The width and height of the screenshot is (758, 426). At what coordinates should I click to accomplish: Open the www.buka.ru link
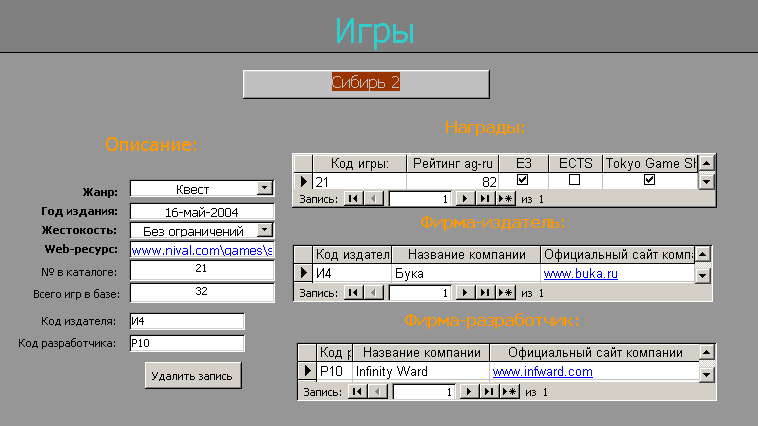[581, 274]
